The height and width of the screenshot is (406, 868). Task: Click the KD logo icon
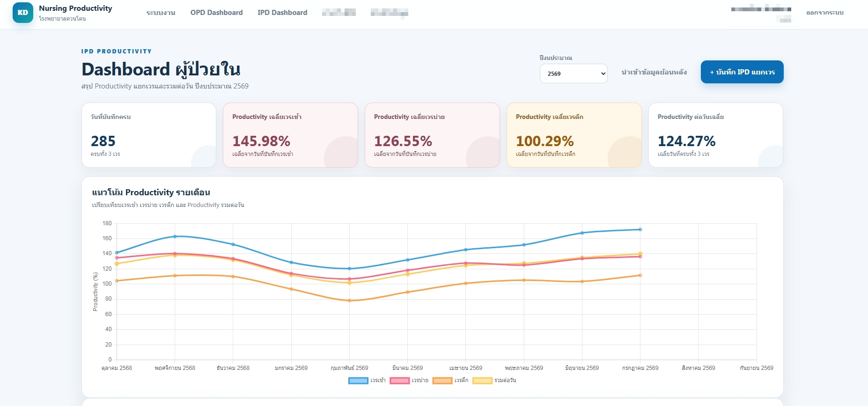[23, 13]
